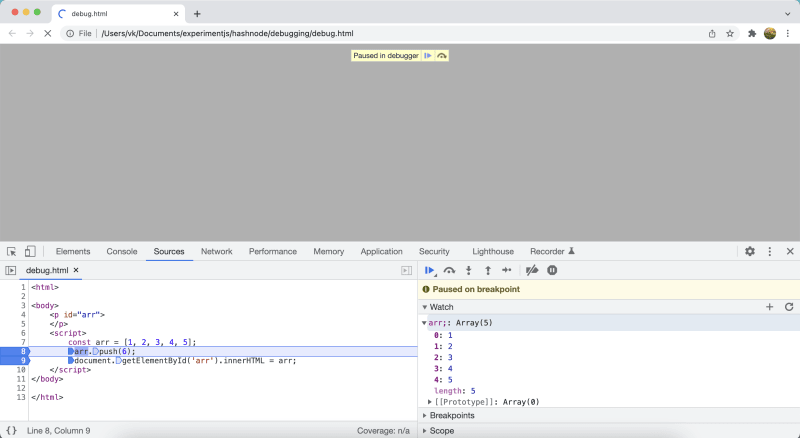This screenshot has width=800, height=438.
Task: Click the inline breakpoint marker before getElementById
Action: [118, 360]
